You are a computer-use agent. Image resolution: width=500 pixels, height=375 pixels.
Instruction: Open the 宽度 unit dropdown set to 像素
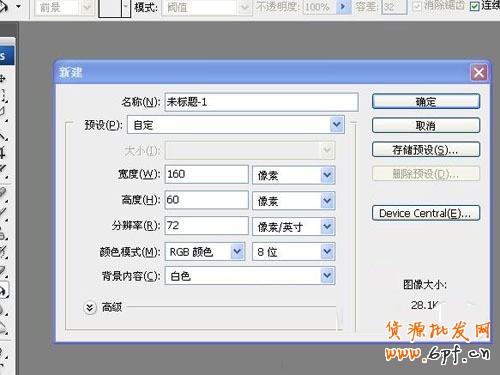point(293,175)
